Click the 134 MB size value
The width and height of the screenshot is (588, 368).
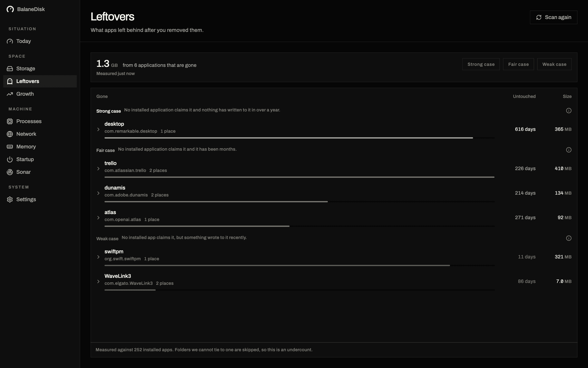[563, 193]
